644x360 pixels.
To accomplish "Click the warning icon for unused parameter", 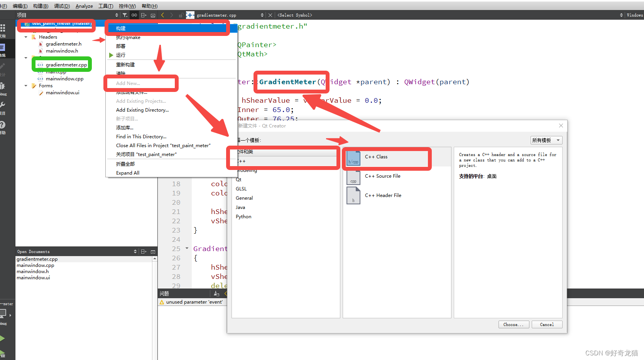I will (x=162, y=302).
